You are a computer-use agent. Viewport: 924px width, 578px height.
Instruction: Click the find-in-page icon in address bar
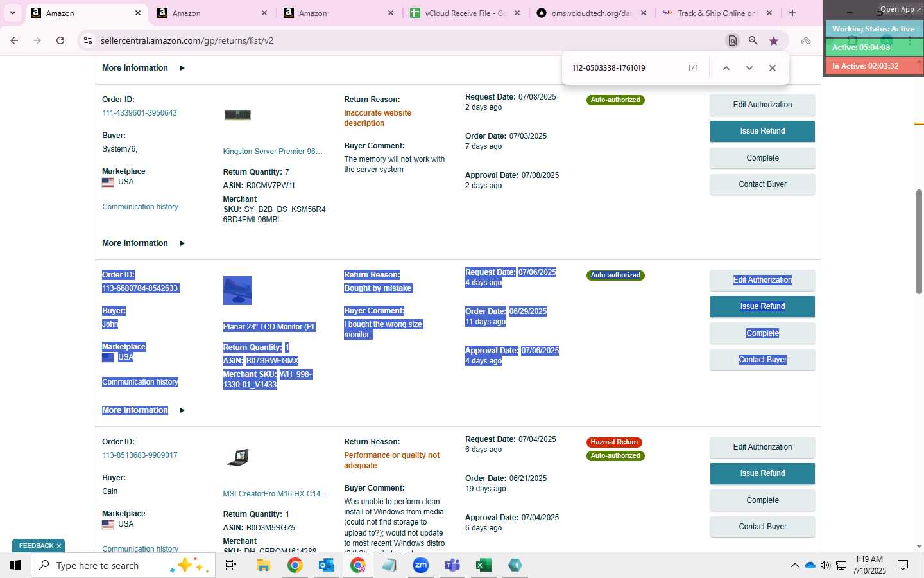point(732,40)
